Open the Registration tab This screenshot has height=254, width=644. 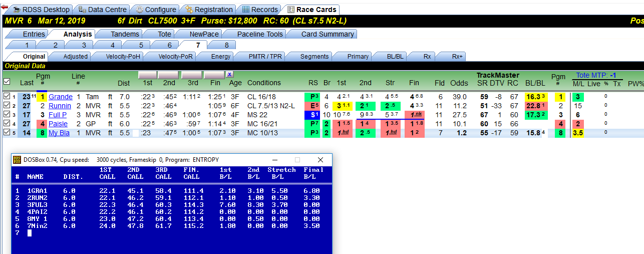pos(209,10)
